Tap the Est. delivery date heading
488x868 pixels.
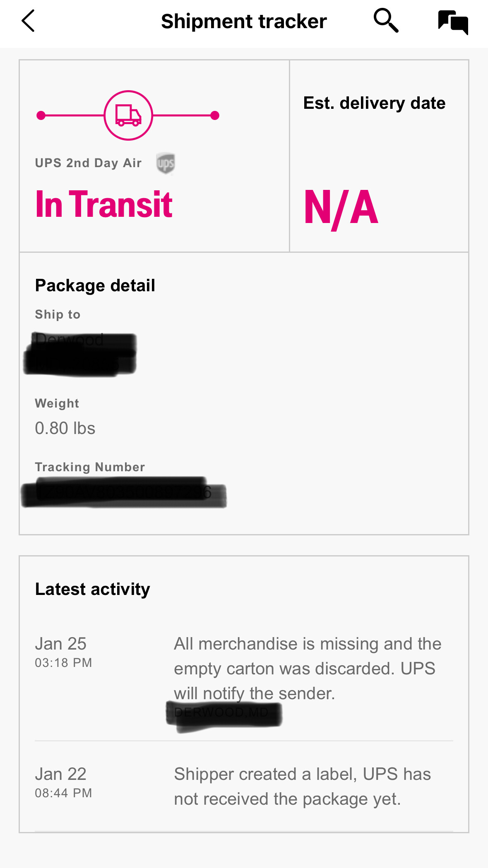click(x=374, y=103)
